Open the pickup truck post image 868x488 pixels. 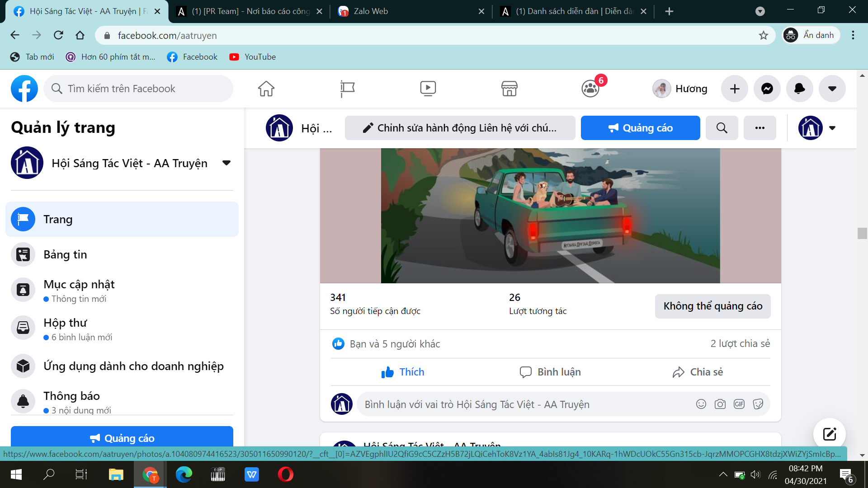coord(550,216)
